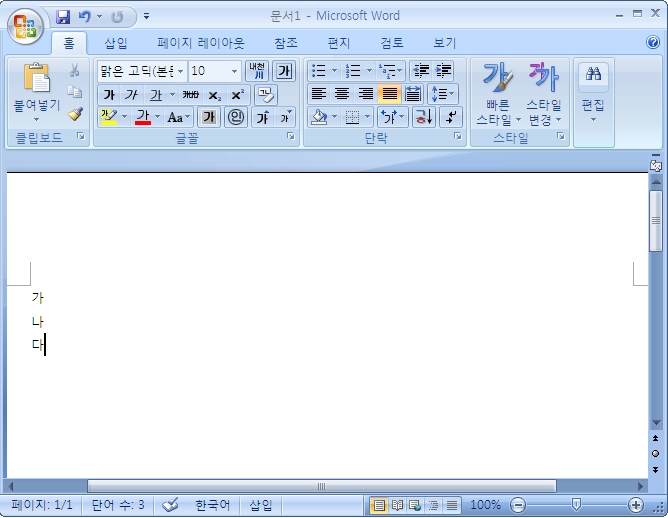This screenshot has height=518, width=668.
Task: Copy the selection to the clipboard
Action: coord(75,92)
